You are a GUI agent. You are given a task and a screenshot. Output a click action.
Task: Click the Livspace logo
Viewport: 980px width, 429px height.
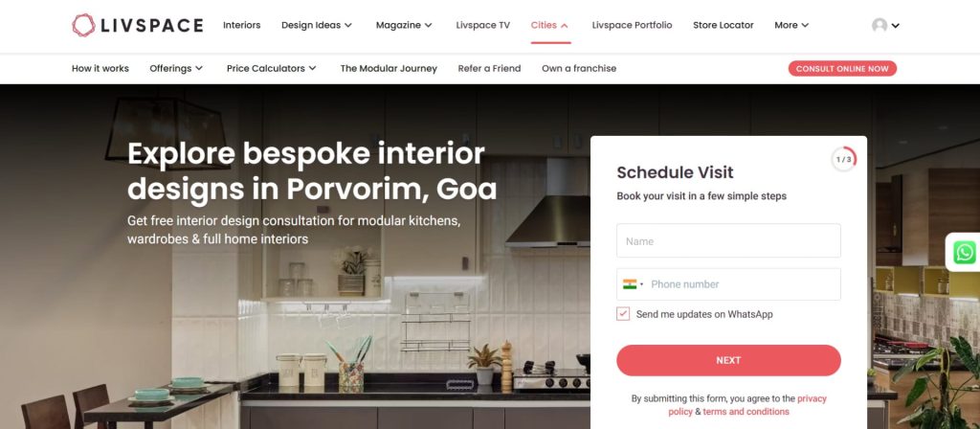pos(138,25)
